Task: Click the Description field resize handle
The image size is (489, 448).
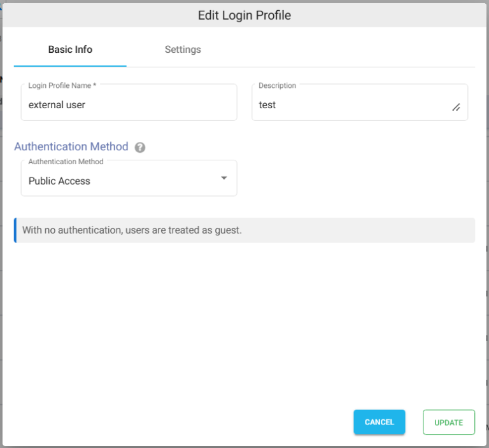Action: (457, 108)
